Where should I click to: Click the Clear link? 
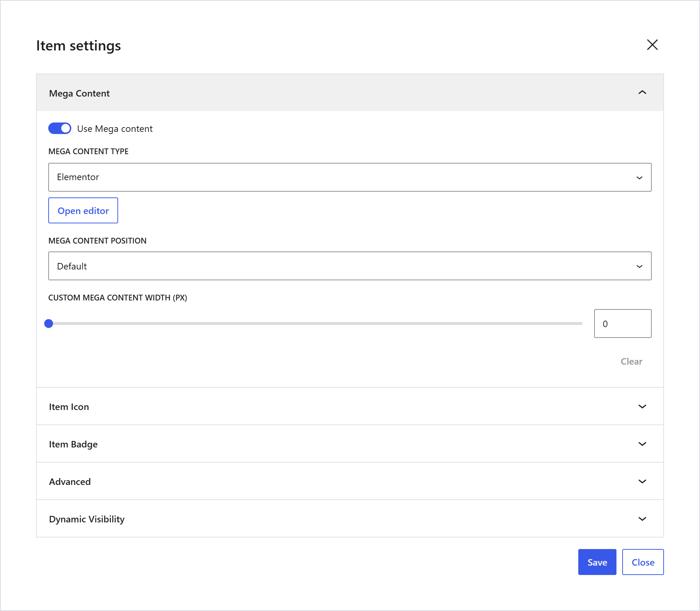(631, 361)
